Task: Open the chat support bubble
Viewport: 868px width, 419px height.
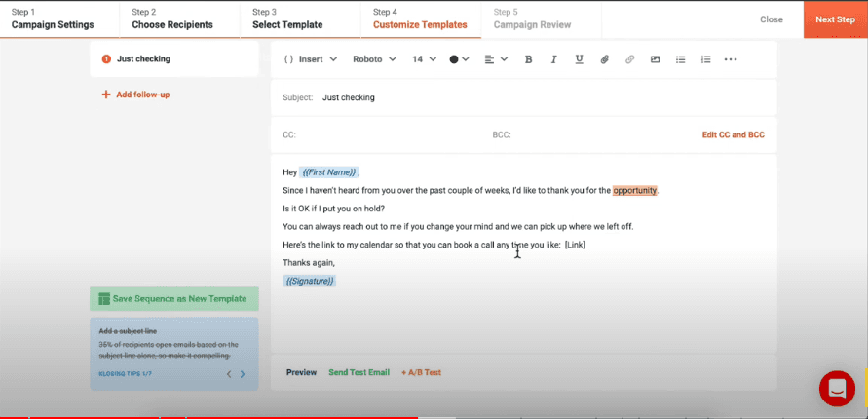Action: coord(837,389)
